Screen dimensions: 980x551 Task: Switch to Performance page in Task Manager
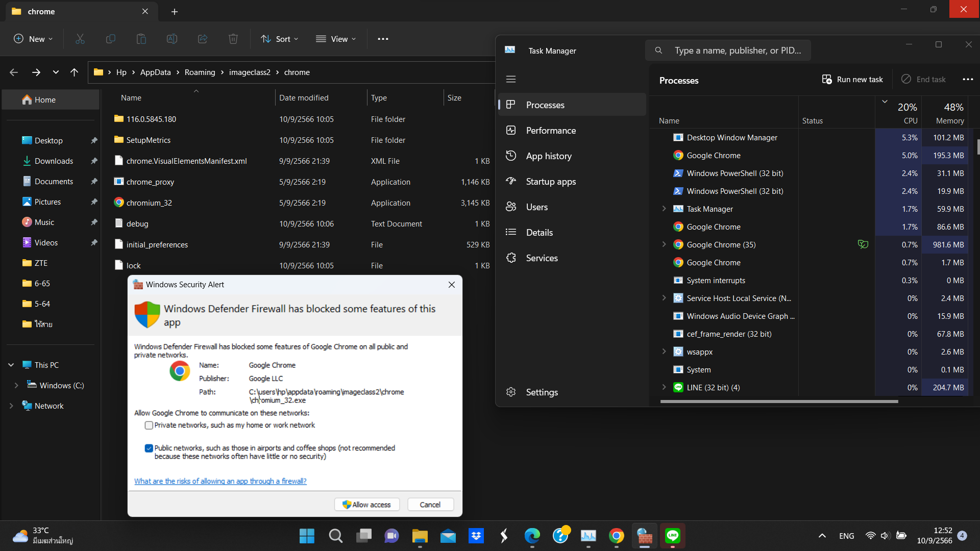[572, 131]
